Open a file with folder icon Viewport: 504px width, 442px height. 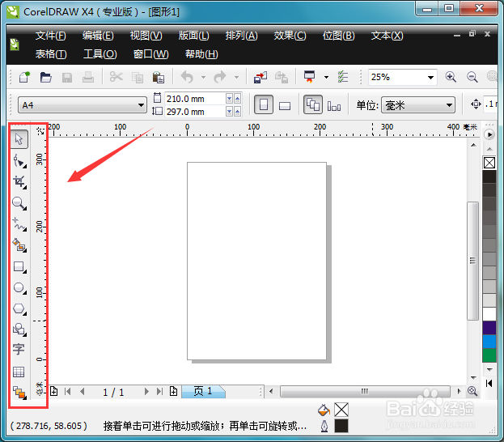click(45, 77)
